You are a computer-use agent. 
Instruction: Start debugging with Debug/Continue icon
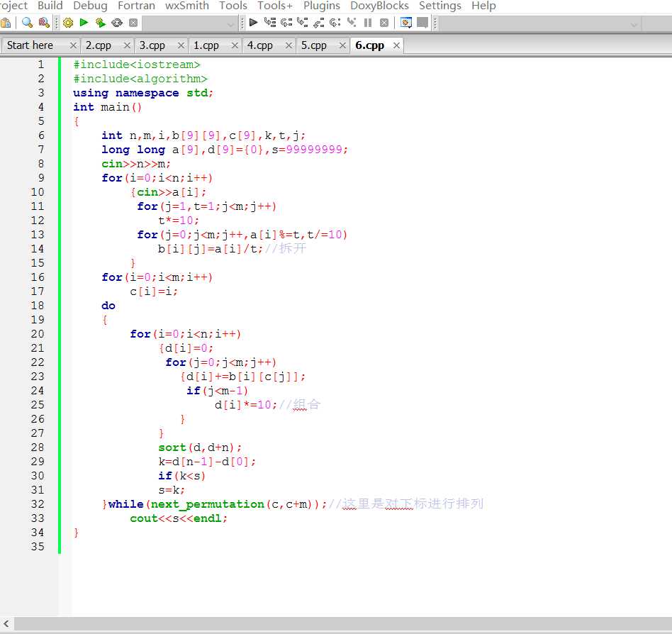click(x=253, y=22)
